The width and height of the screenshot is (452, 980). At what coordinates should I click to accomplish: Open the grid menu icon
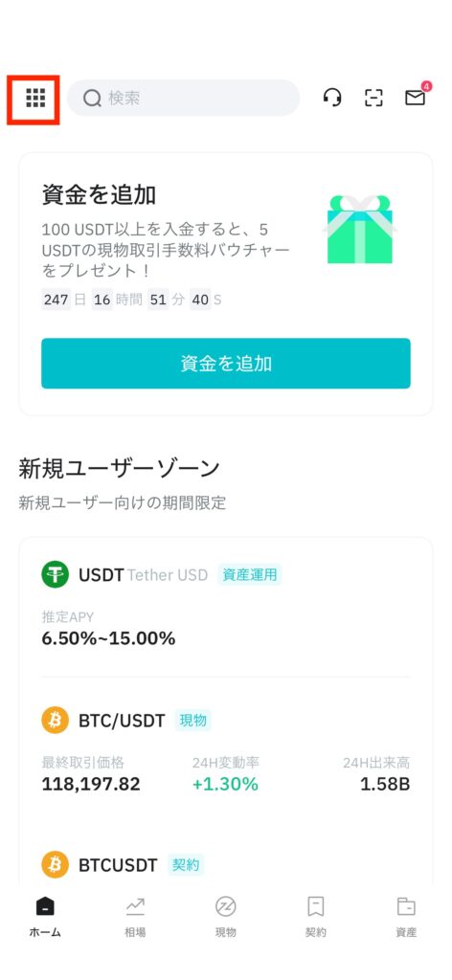pos(35,98)
